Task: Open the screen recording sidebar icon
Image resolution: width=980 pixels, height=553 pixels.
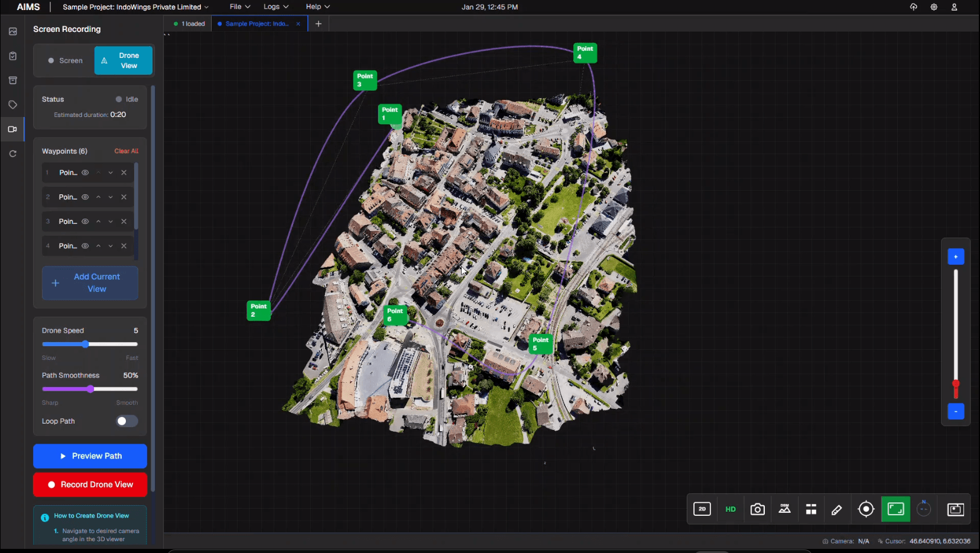Action: tap(12, 129)
